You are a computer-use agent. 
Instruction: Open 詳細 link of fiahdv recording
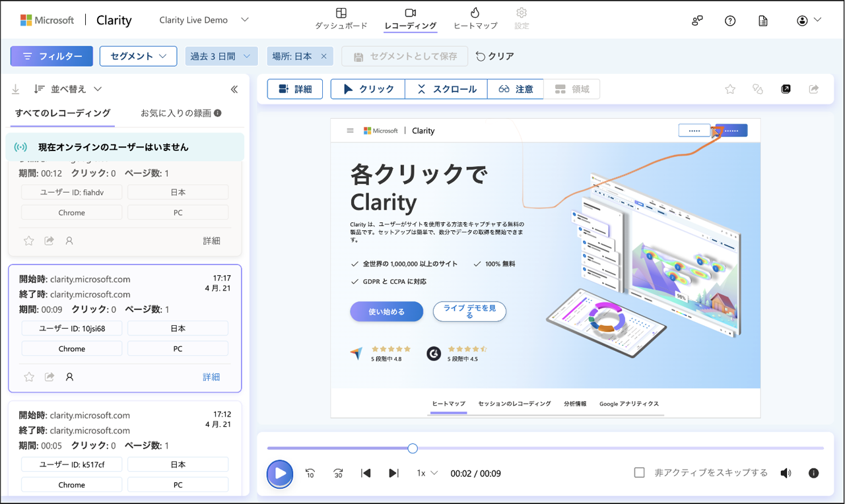pos(211,241)
